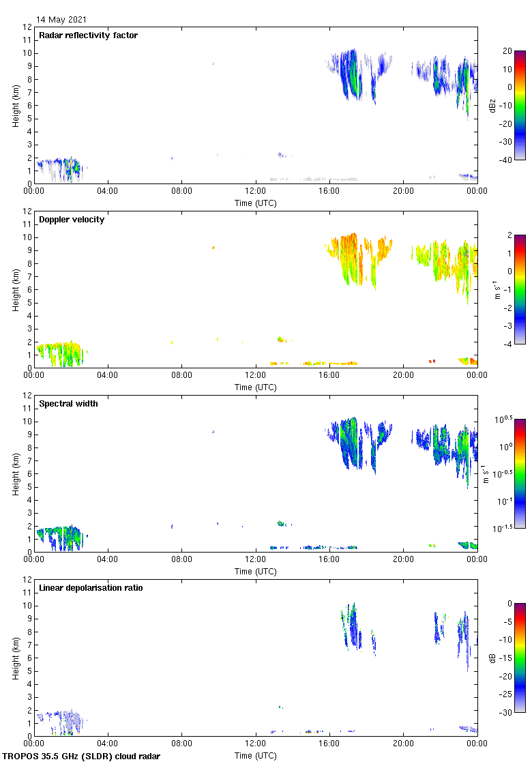Click the 12:00 tick label below the reflectivity plot
The image size is (532, 764).
(256, 192)
